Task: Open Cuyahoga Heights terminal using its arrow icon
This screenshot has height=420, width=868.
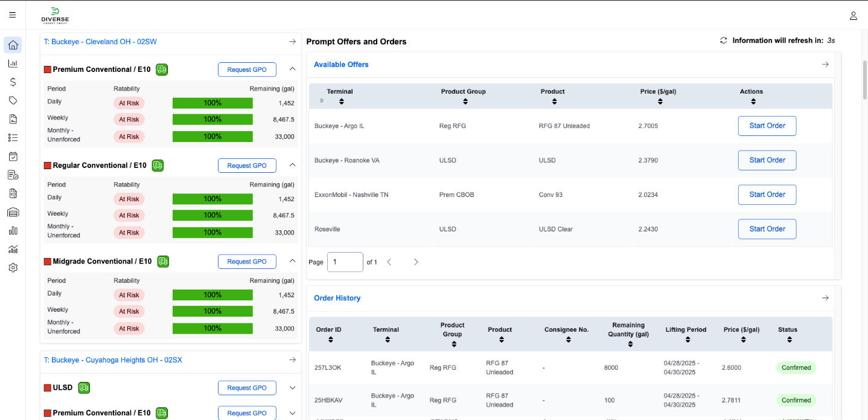Action: [x=292, y=360]
